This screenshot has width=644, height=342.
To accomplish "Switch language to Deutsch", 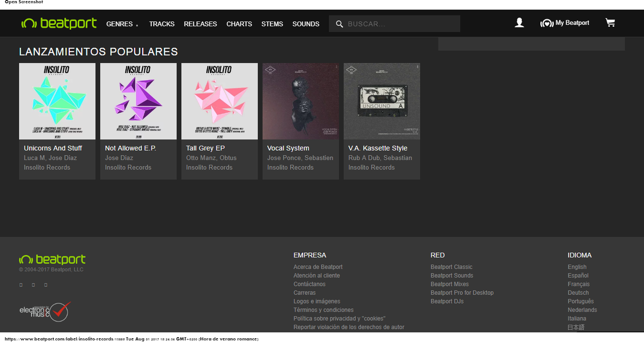I will (x=578, y=293).
